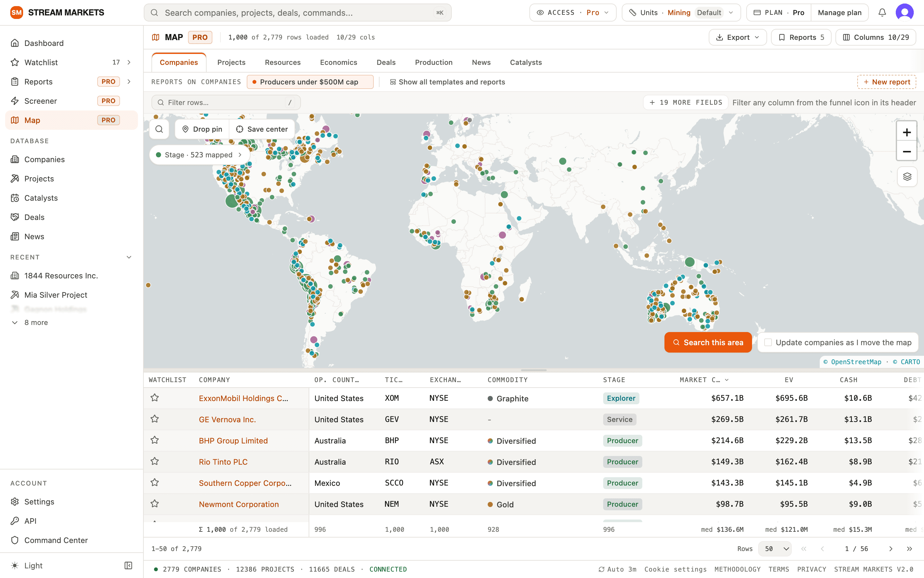
Task: Click the Graphite commodity color dot
Action: pyautogui.click(x=490, y=398)
